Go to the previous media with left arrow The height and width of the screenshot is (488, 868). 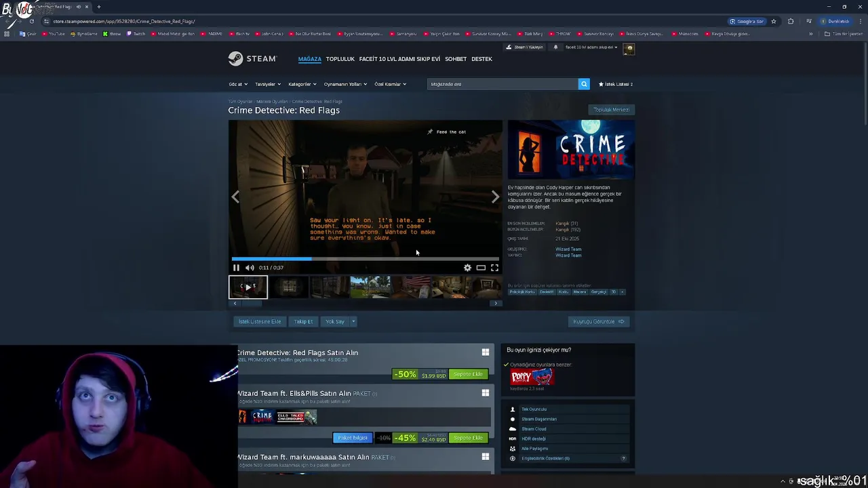(235, 197)
